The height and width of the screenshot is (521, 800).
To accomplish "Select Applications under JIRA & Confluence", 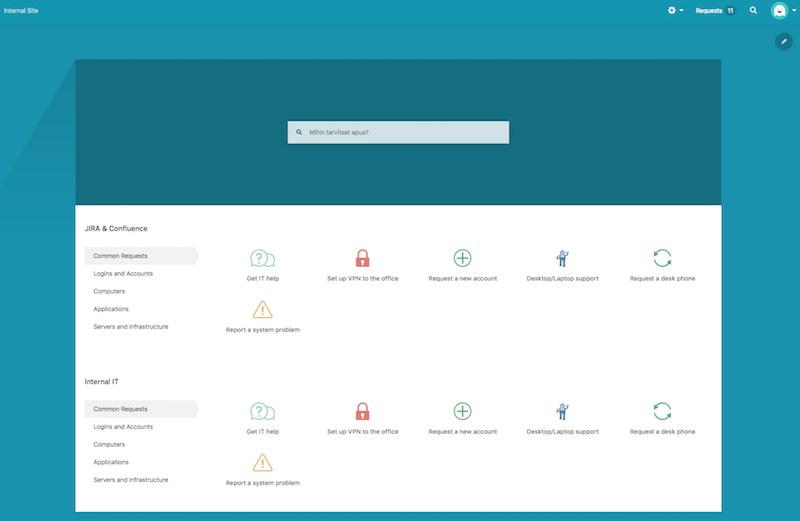I will click(x=111, y=309).
